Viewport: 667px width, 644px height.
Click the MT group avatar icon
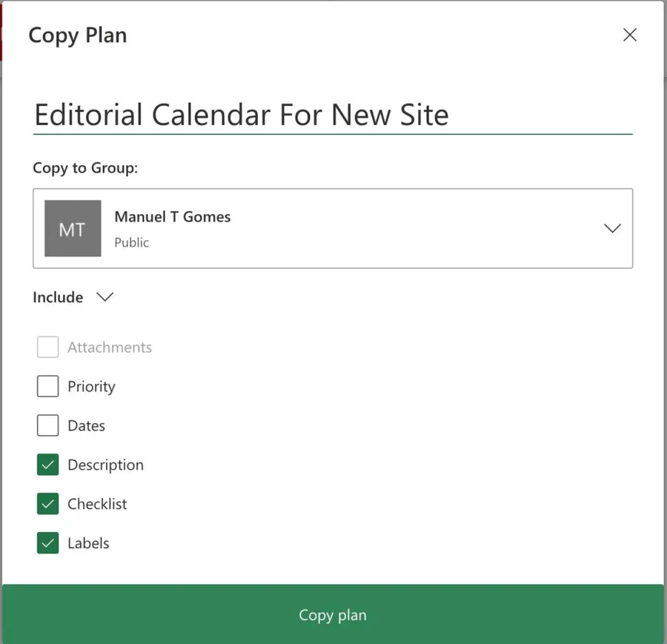[x=73, y=229]
